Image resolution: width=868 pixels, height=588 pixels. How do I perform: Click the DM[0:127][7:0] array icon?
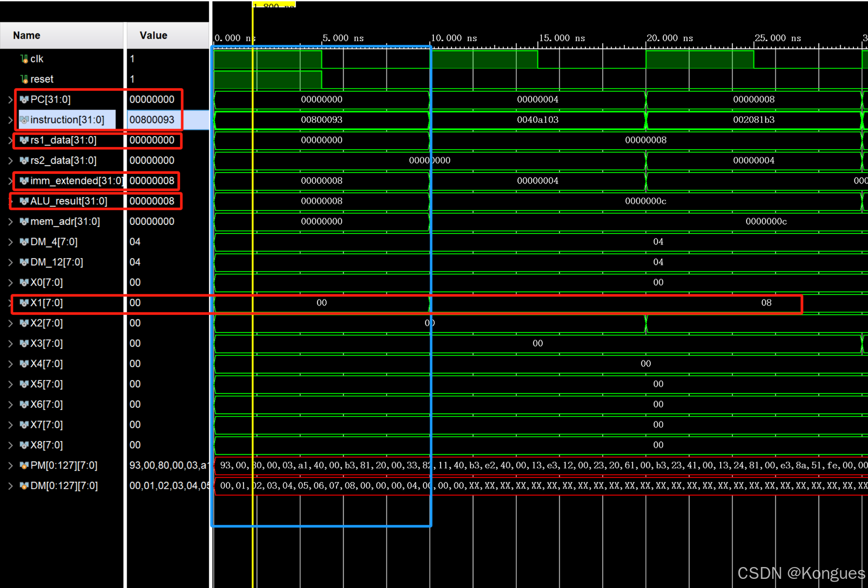pyautogui.click(x=24, y=486)
